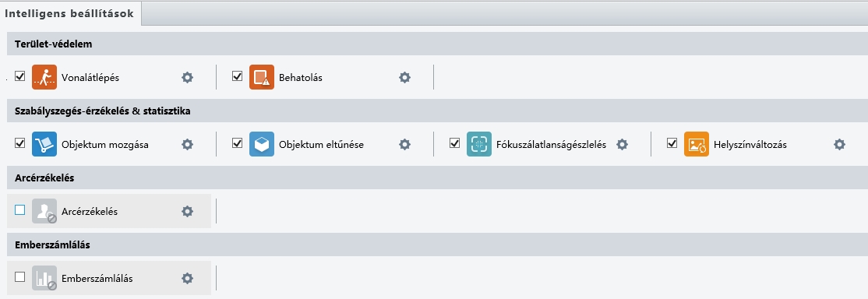This screenshot has width=868, height=299.
Task: Click the Vonalátlépés line-crossing icon
Action: point(44,77)
